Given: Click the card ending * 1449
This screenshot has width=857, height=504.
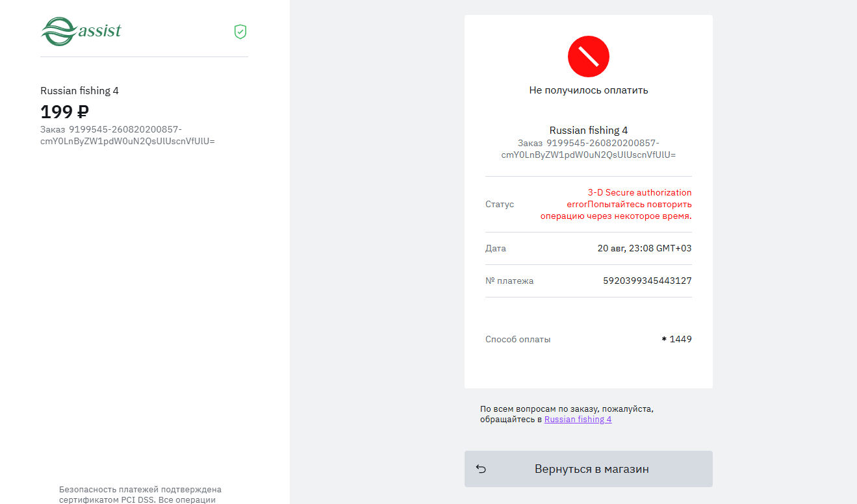Looking at the screenshot, I should 676,339.
